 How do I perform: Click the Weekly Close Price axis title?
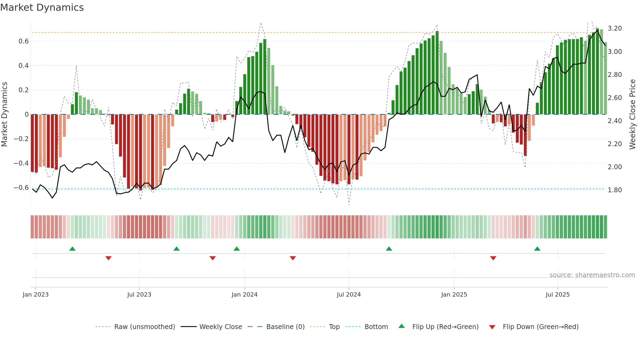(x=633, y=114)
